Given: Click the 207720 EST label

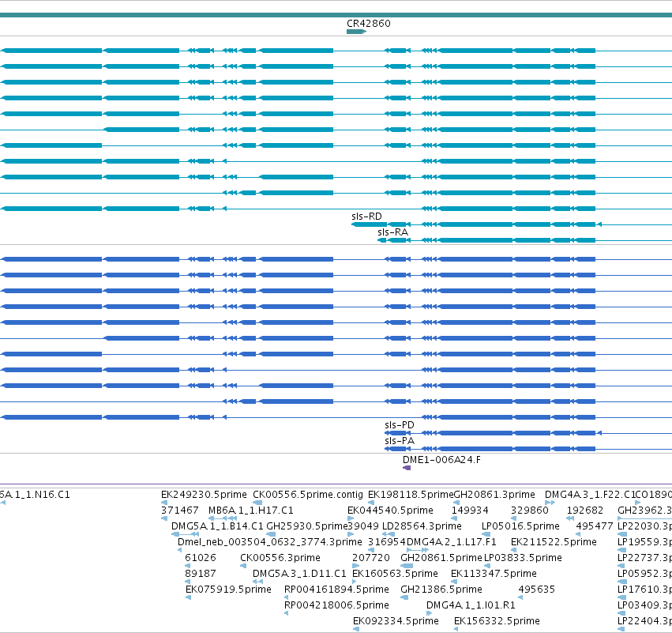Looking at the screenshot, I should coord(371,558).
